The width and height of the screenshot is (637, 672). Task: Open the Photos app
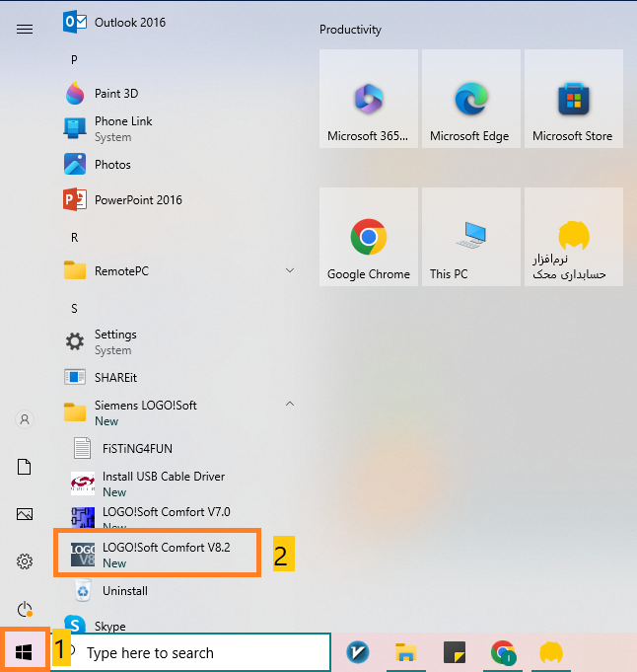click(x=98, y=164)
